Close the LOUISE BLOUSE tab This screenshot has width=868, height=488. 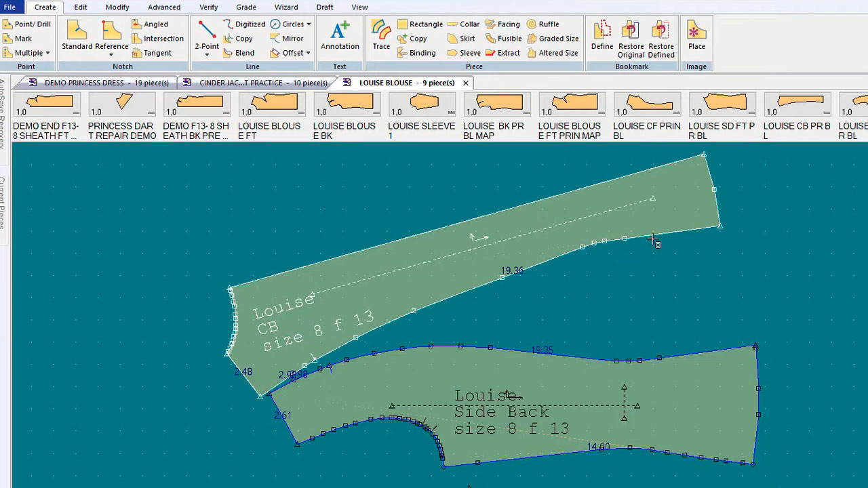click(466, 83)
